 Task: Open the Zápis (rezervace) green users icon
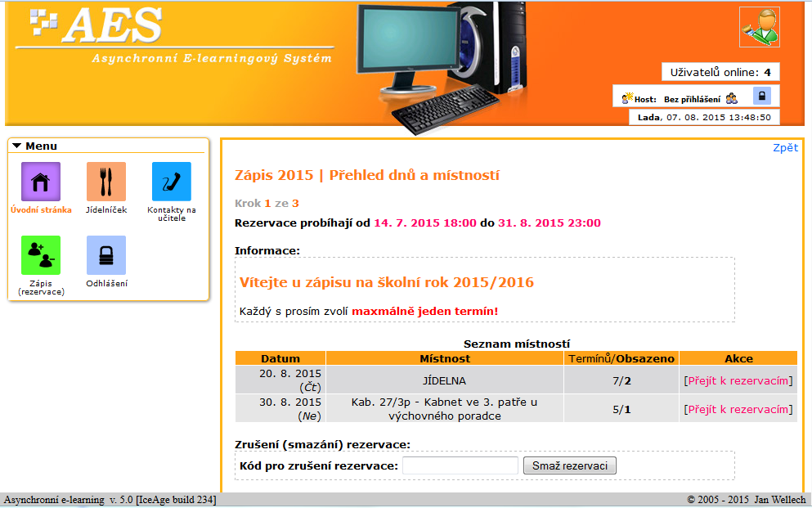click(41, 254)
